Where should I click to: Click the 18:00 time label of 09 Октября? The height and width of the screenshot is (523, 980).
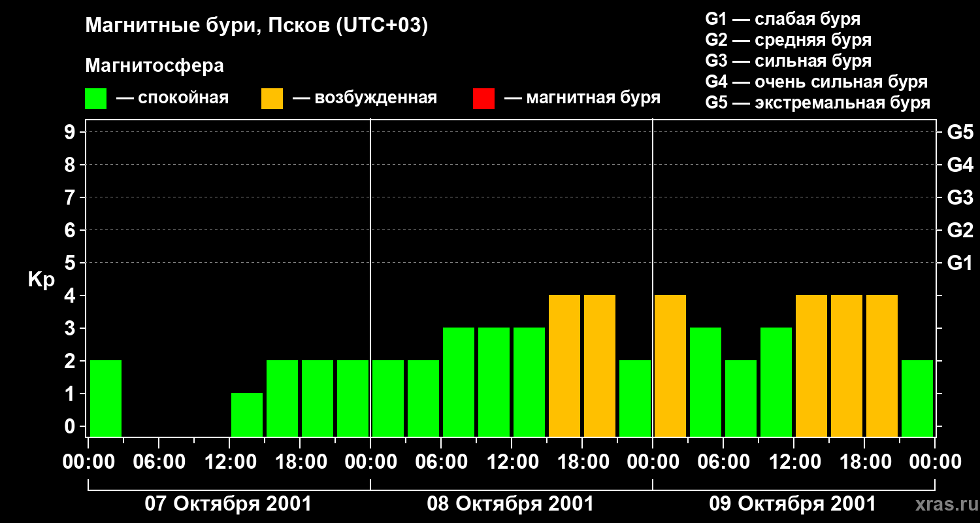864,462
